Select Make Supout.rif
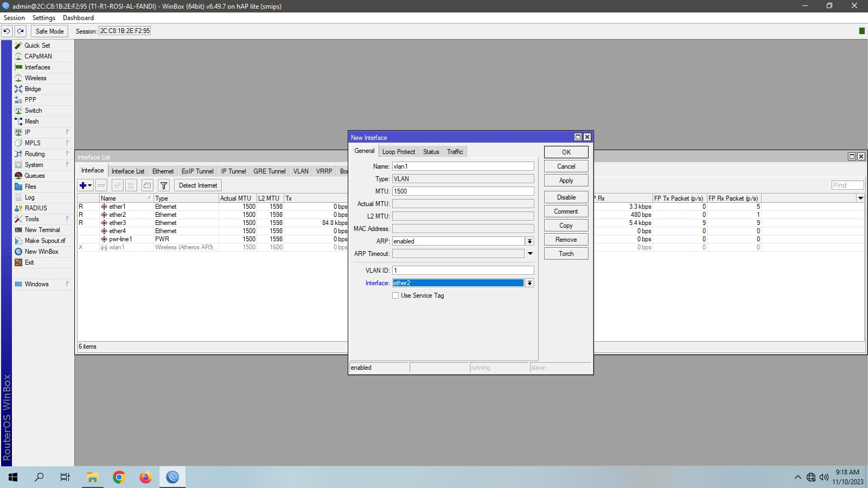 [43, 241]
